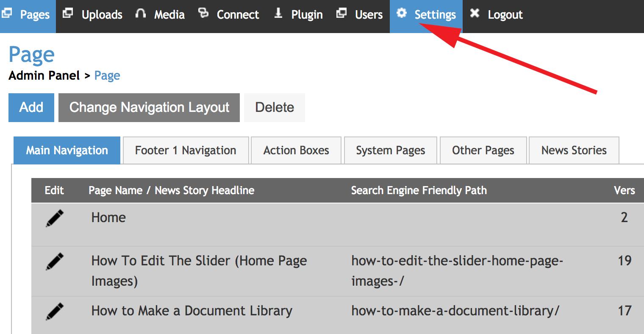Open the System Pages tab
This screenshot has height=334, width=644.
point(390,150)
